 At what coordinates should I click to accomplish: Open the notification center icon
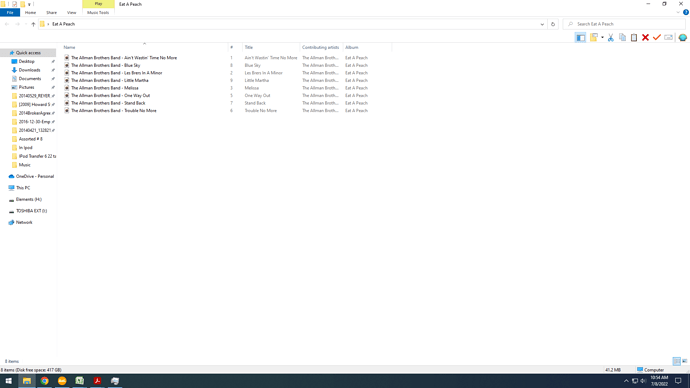tap(678, 381)
